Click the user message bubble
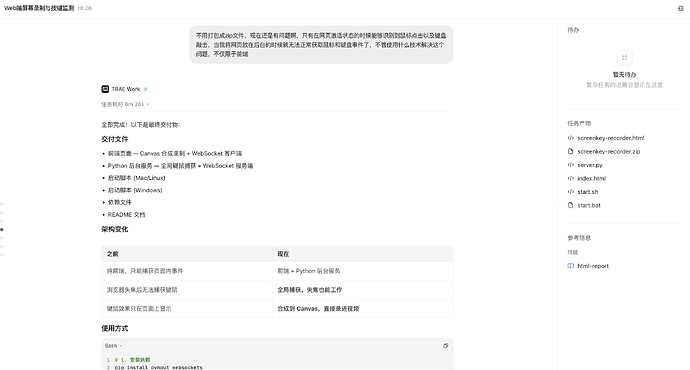This screenshot has height=370, width=690. (x=321, y=44)
